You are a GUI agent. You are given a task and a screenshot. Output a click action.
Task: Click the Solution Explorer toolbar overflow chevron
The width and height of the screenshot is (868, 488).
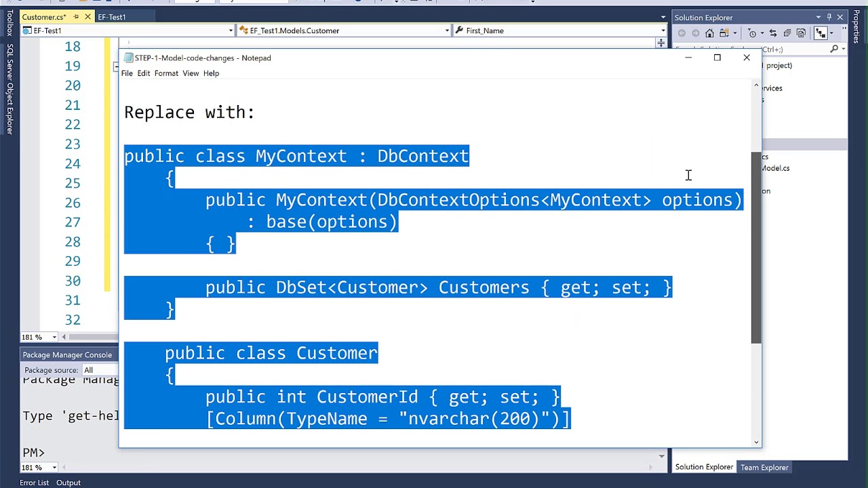point(844,28)
